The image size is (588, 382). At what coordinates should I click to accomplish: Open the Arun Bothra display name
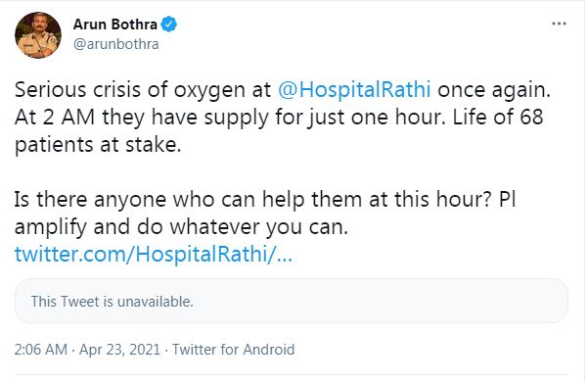point(115,24)
